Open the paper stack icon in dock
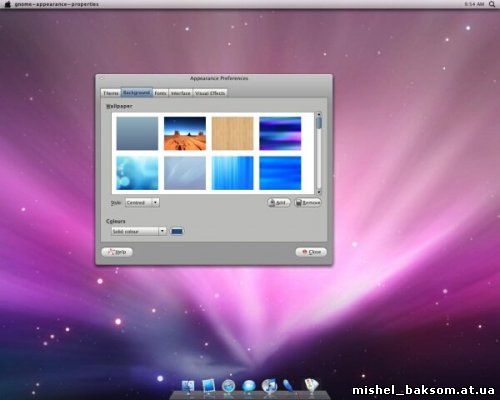Image resolution: width=500 pixels, height=400 pixels. 311,385
